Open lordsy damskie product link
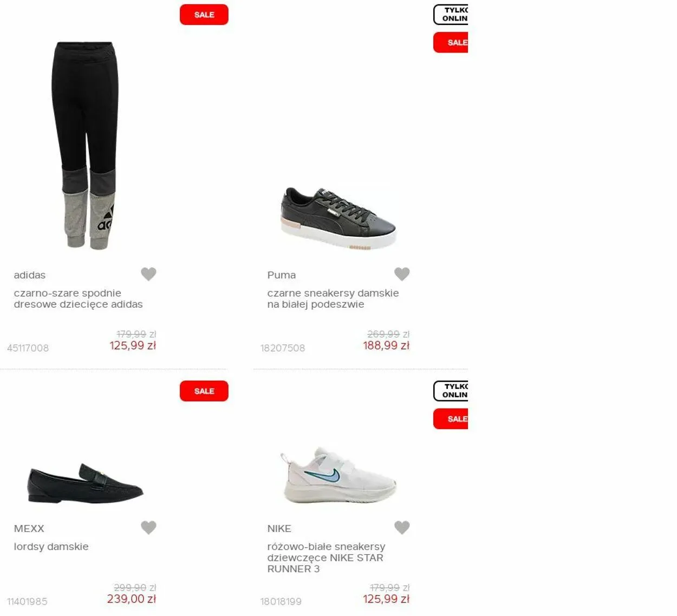The width and height of the screenshot is (677, 616). tap(51, 547)
